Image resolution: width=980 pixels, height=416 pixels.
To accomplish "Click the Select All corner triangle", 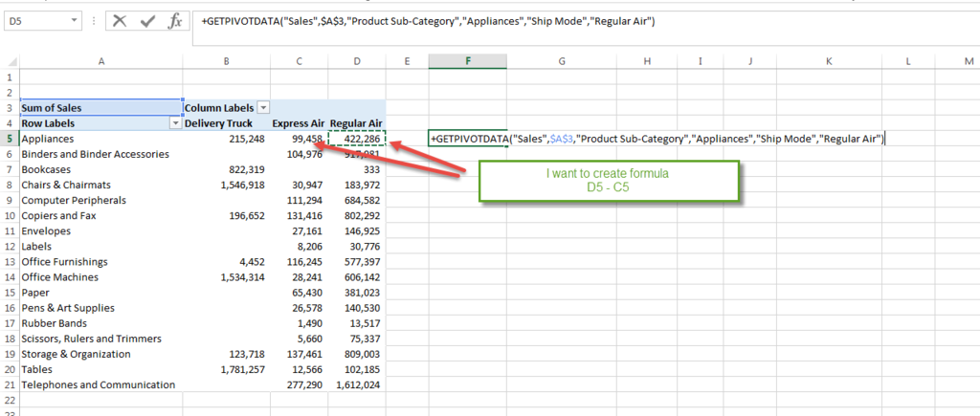I will [x=11, y=61].
